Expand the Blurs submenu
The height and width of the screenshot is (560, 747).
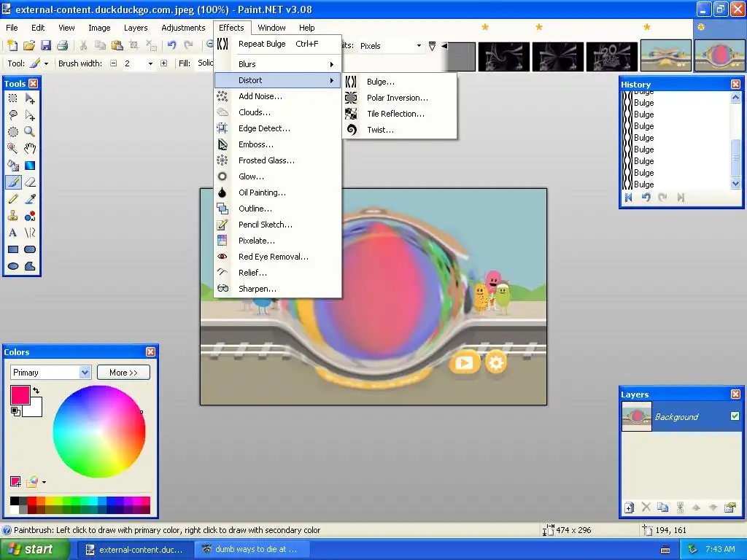tap(278, 64)
